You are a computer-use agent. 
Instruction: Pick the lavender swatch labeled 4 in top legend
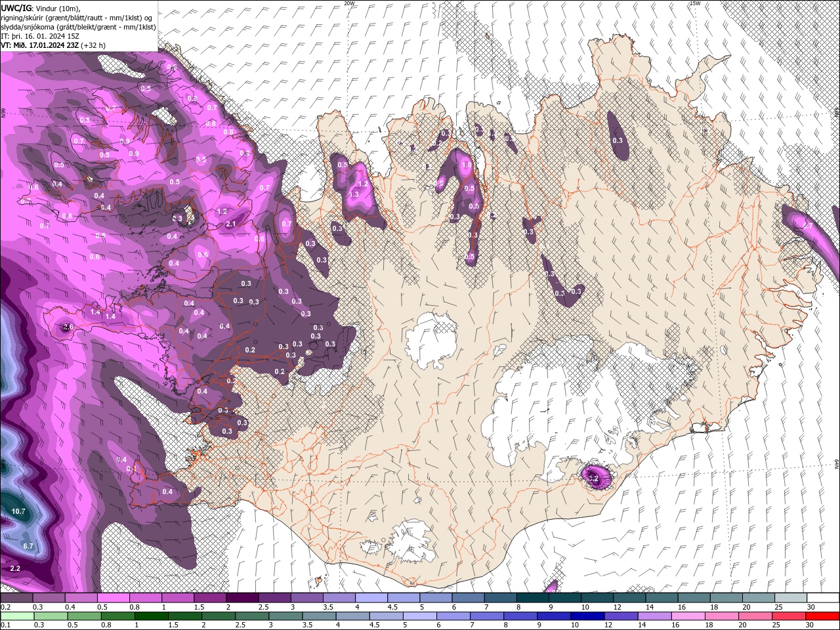point(371,598)
